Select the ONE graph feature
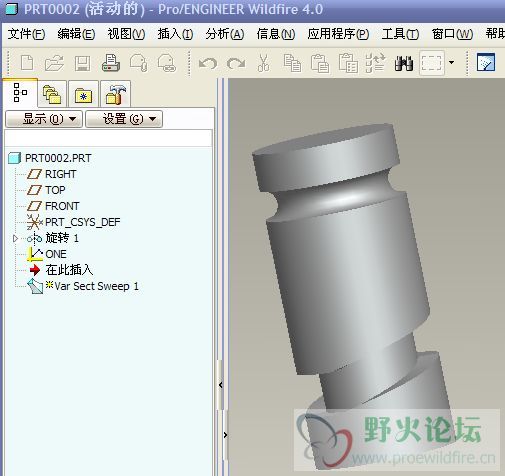 [56, 254]
